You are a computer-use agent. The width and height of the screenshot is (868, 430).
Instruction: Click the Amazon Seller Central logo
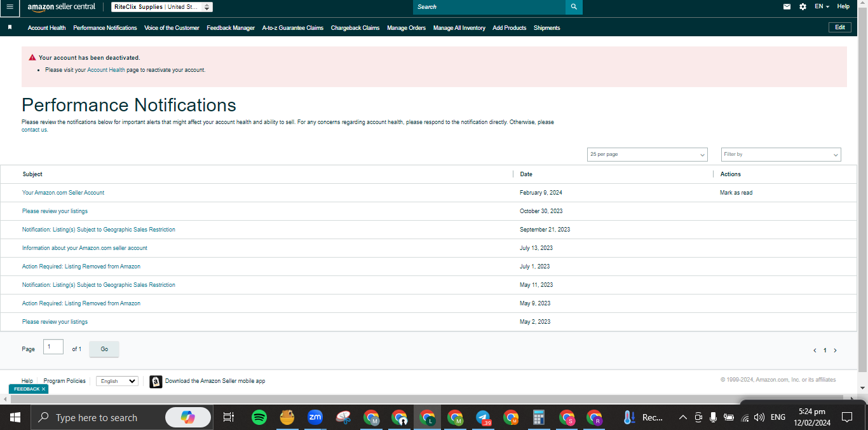tap(62, 7)
